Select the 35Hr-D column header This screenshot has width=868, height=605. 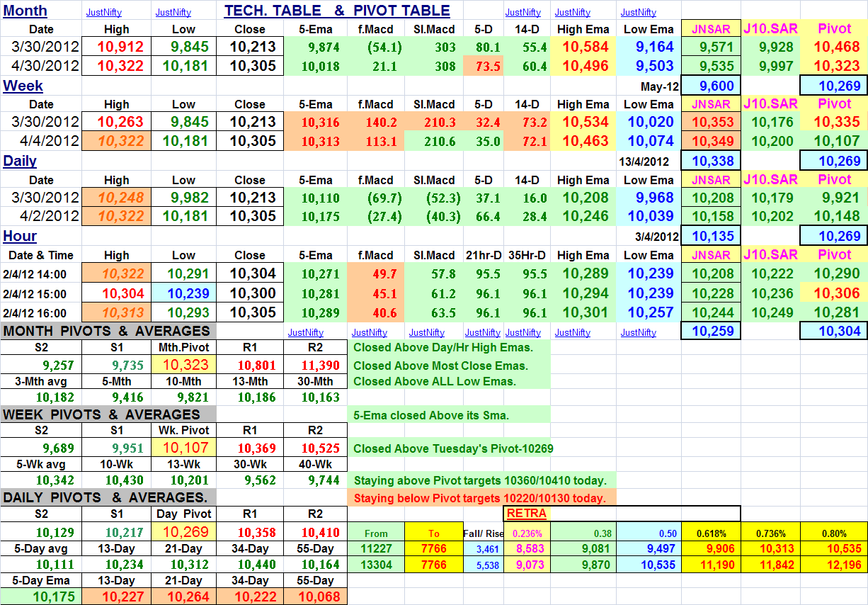tap(527, 255)
